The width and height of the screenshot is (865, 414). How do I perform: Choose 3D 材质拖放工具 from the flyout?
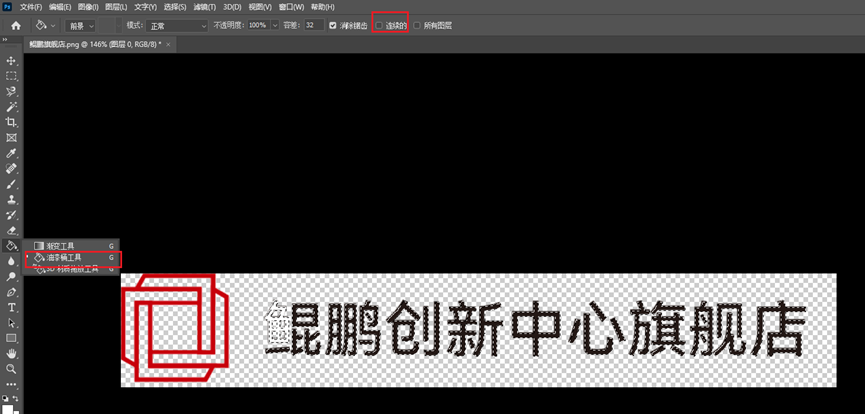tap(70, 269)
